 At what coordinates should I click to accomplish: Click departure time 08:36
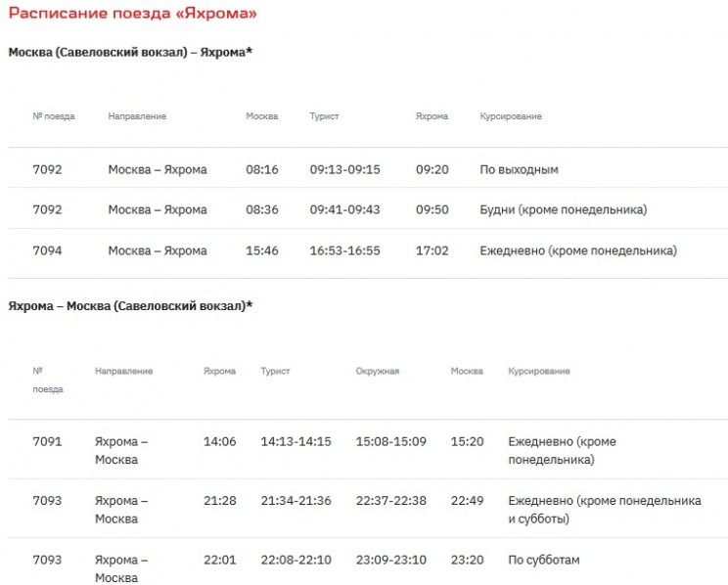(x=262, y=210)
